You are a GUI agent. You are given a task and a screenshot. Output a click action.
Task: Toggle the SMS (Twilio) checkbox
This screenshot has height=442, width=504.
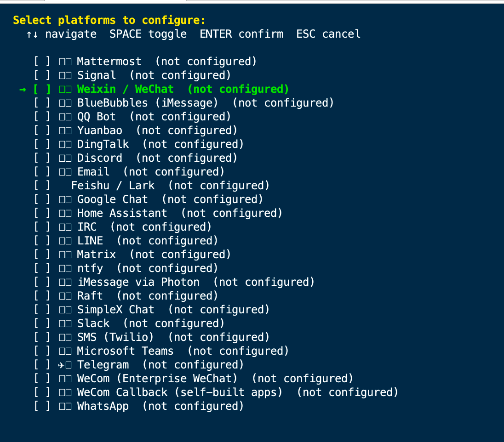coord(42,337)
